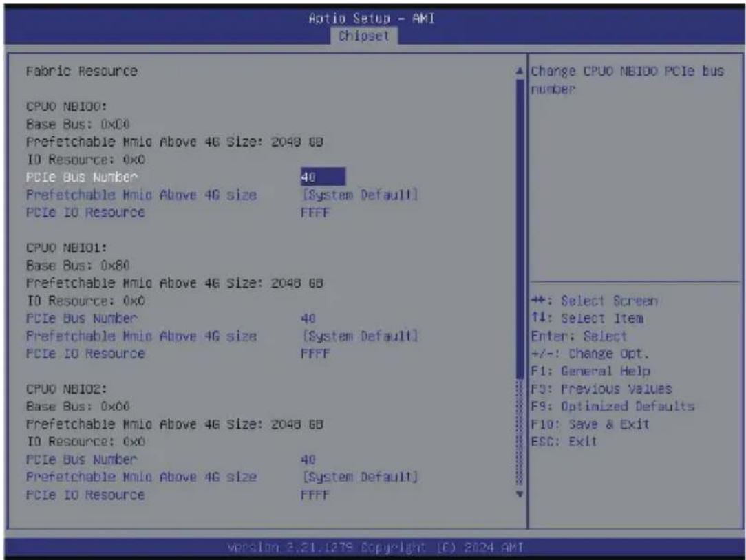Image resolution: width=746 pixels, height=560 pixels.
Task: Click the CPU0 NBIO0: section label
Action: point(67,107)
